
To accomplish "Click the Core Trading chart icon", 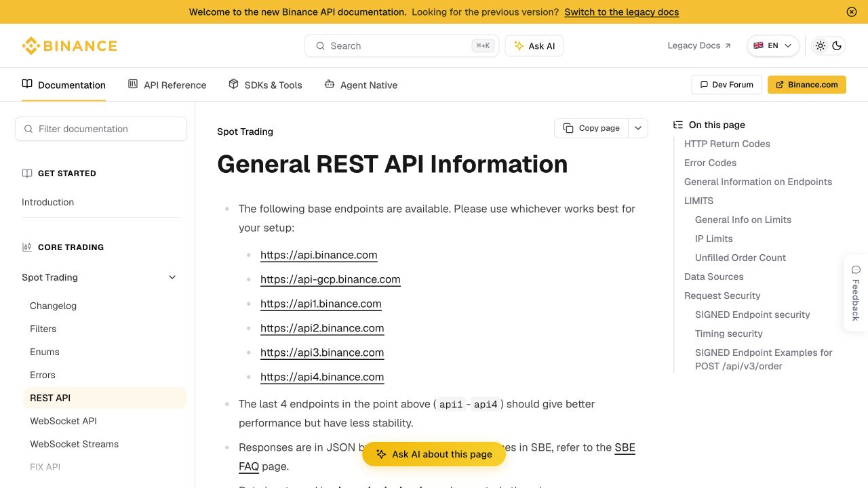I will click(27, 247).
